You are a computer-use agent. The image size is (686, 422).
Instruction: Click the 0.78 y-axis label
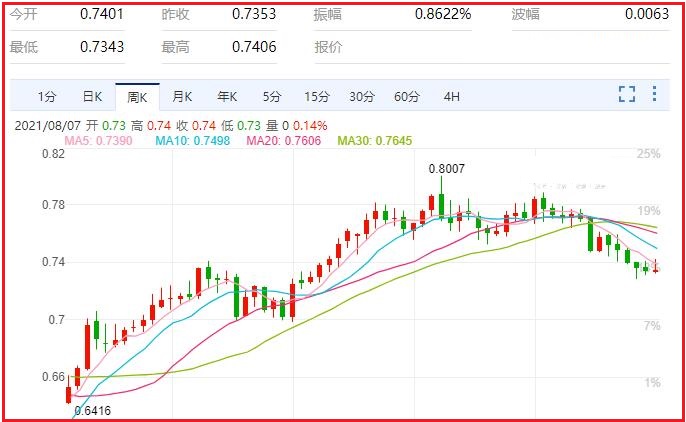tap(53, 205)
